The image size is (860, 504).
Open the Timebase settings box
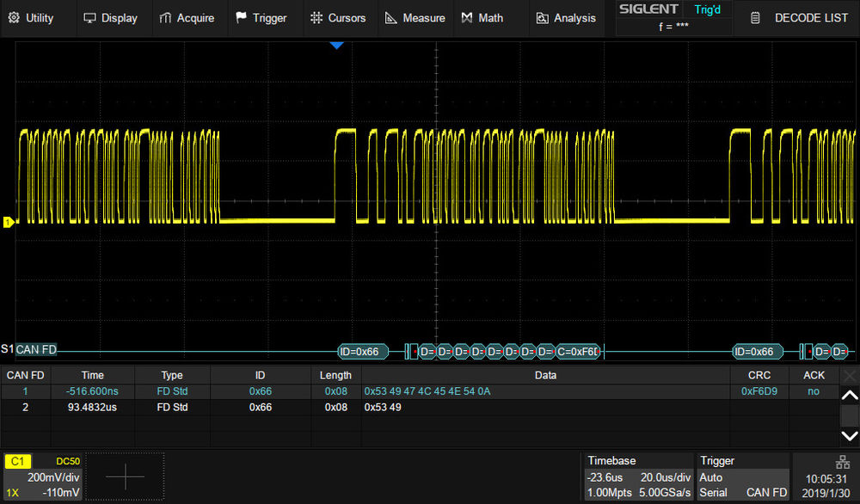637,476
